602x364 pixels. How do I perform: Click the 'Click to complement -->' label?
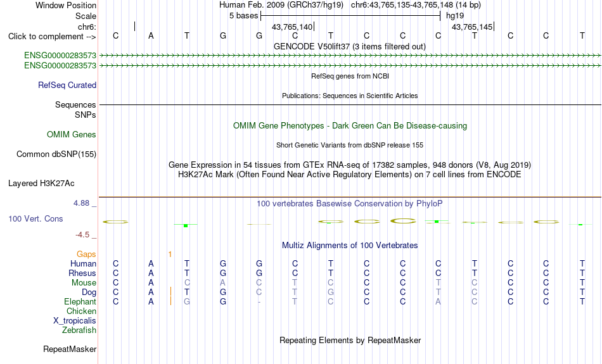coord(52,37)
